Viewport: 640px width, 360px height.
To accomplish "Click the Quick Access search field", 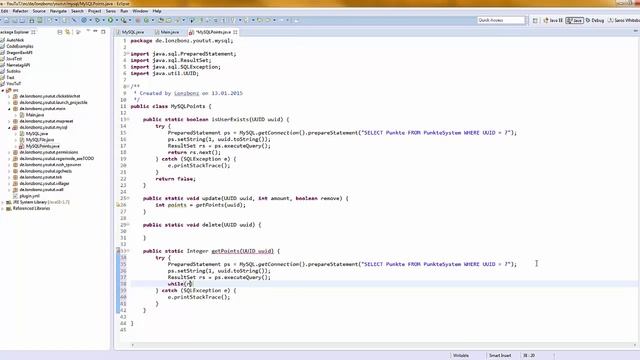I will 501,20.
